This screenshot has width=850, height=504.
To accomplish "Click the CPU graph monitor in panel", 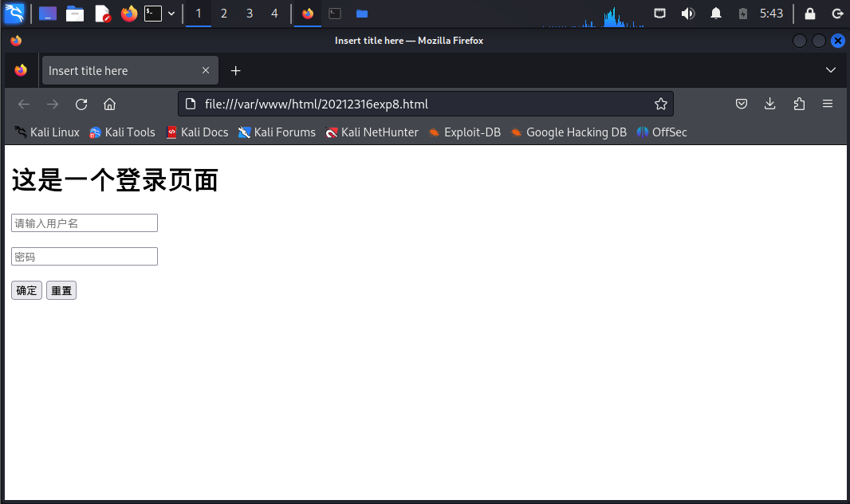I will (x=593, y=15).
